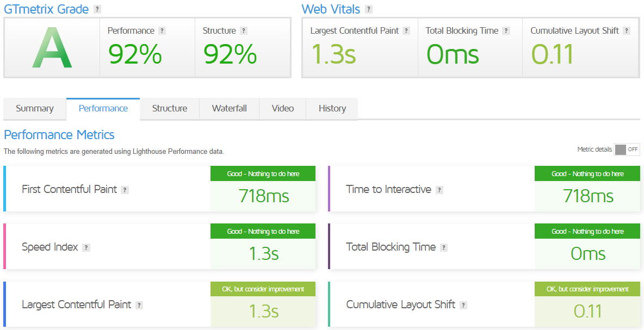Click the Speed Index label

coord(49,247)
